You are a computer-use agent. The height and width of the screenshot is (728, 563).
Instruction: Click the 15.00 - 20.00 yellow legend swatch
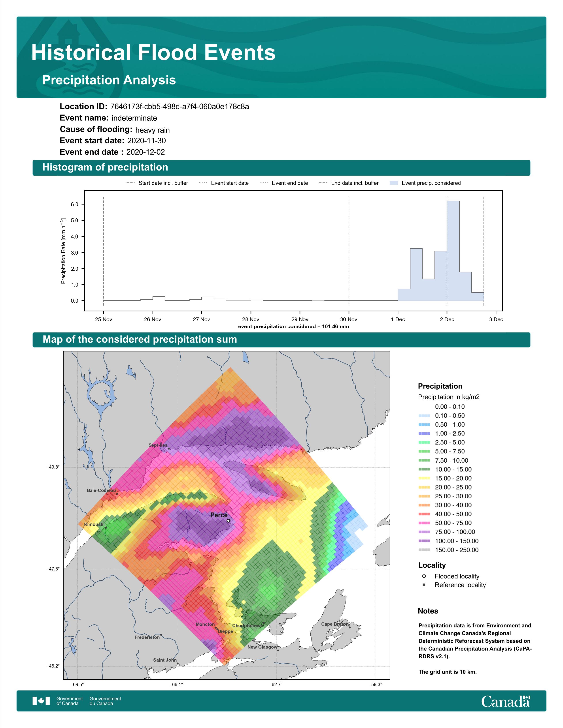pos(424,478)
